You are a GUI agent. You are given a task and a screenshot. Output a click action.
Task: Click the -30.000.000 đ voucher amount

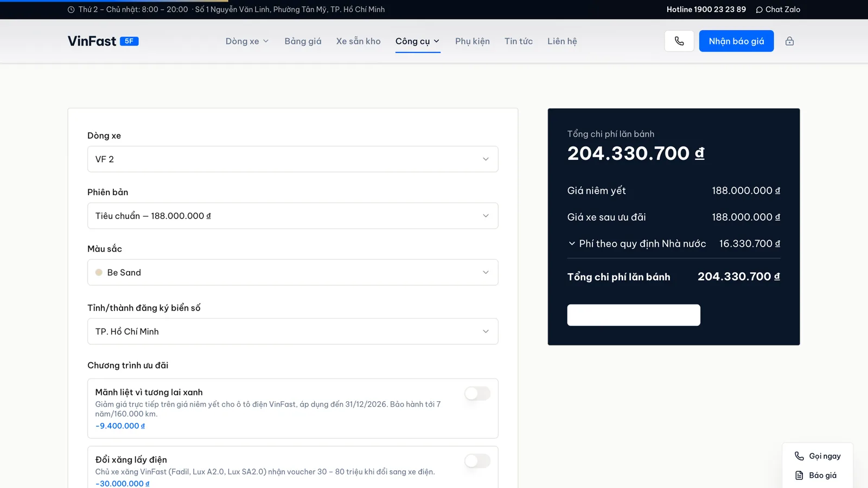tap(123, 484)
